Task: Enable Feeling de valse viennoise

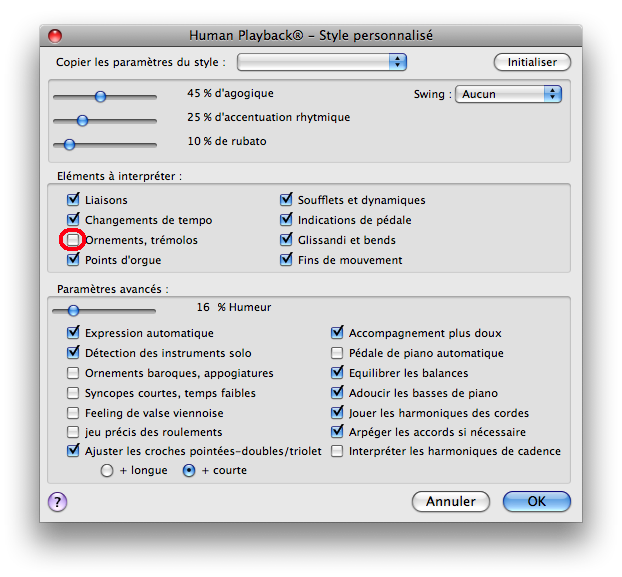Action: click(73, 413)
